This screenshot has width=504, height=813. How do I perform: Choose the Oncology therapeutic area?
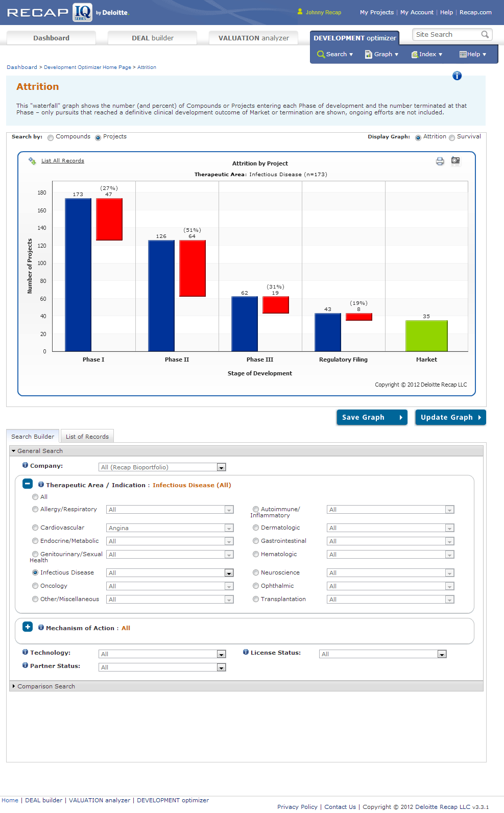pyautogui.click(x=35, y=586)
